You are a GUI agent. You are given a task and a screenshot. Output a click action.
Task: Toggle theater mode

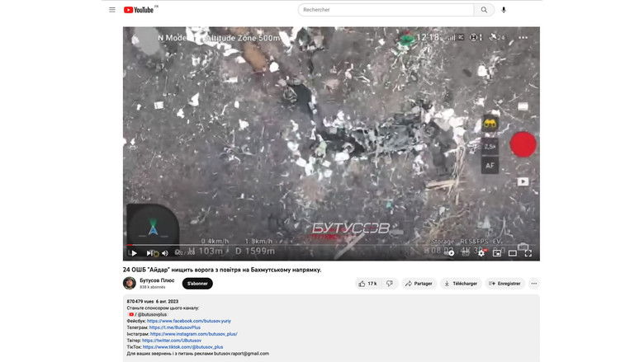click(513, 253)
